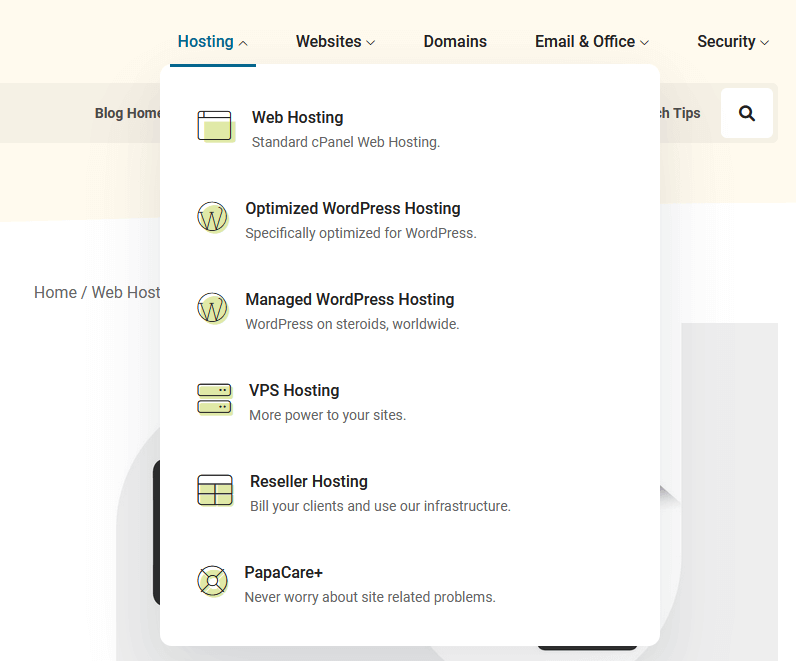Expand the Security dropdown chevron
Screen dimensions: 796x661
765,43
